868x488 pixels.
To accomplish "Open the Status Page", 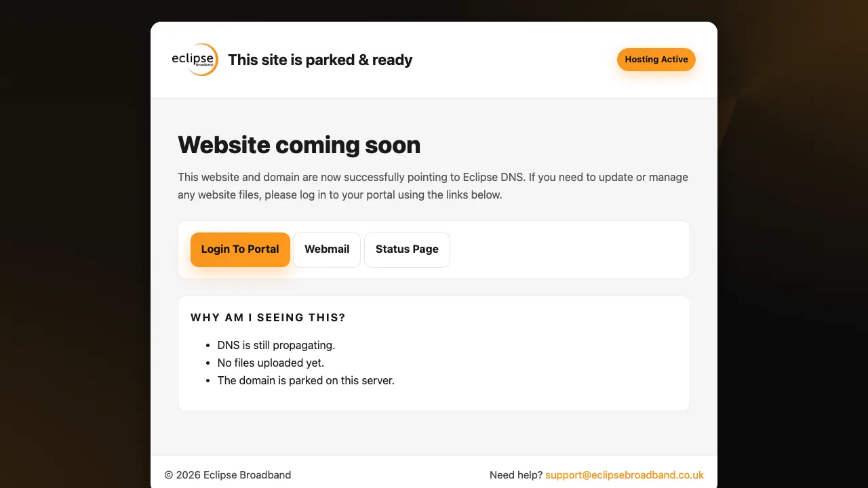I will tap(407, 249).
